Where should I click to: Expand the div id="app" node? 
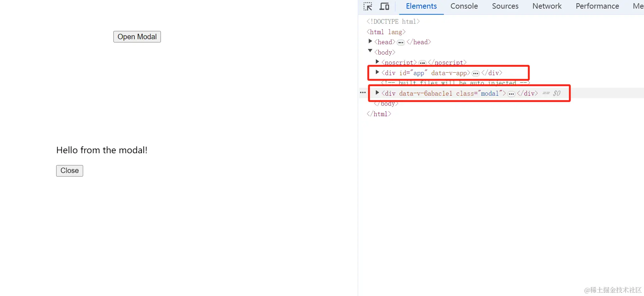(x=377, y=72)
